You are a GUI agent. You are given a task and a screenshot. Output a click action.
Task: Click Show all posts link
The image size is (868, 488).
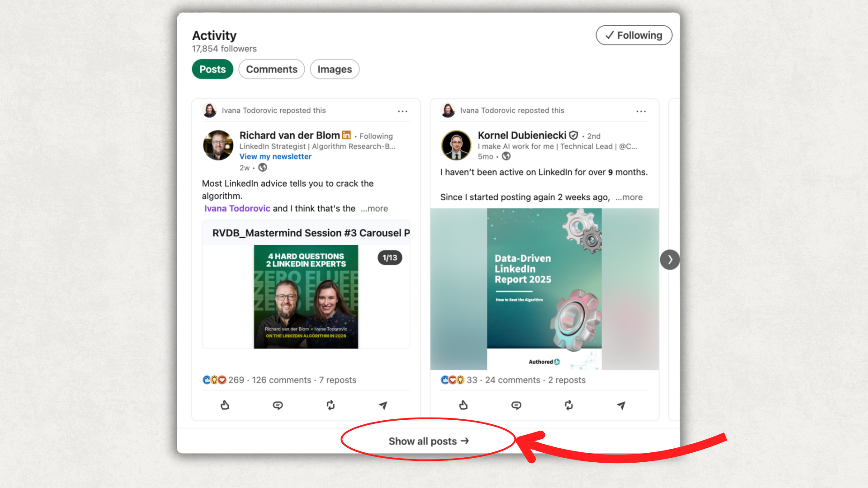click(x=429, y=441)
